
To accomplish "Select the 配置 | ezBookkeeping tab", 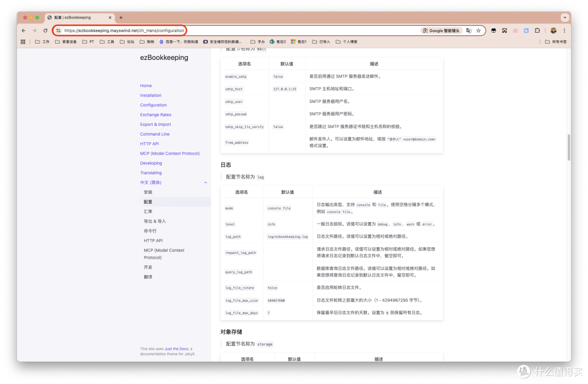I will click(x=79, y=17).
